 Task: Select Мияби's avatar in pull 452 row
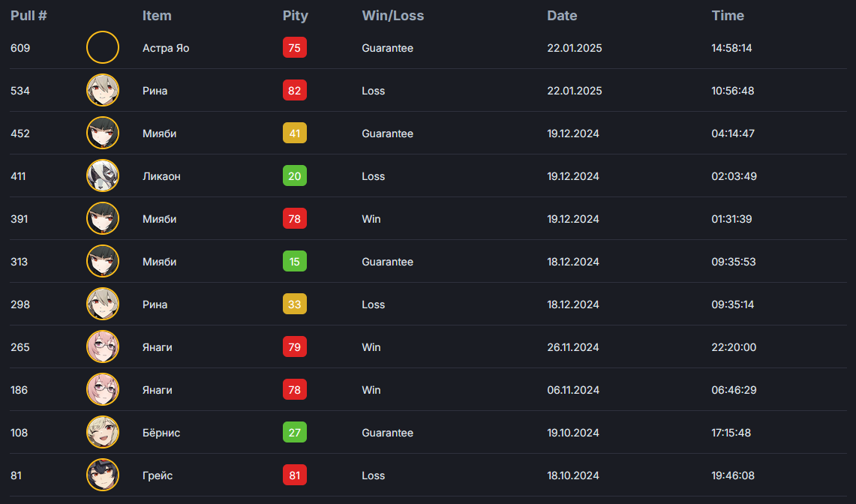coord(103,133)
